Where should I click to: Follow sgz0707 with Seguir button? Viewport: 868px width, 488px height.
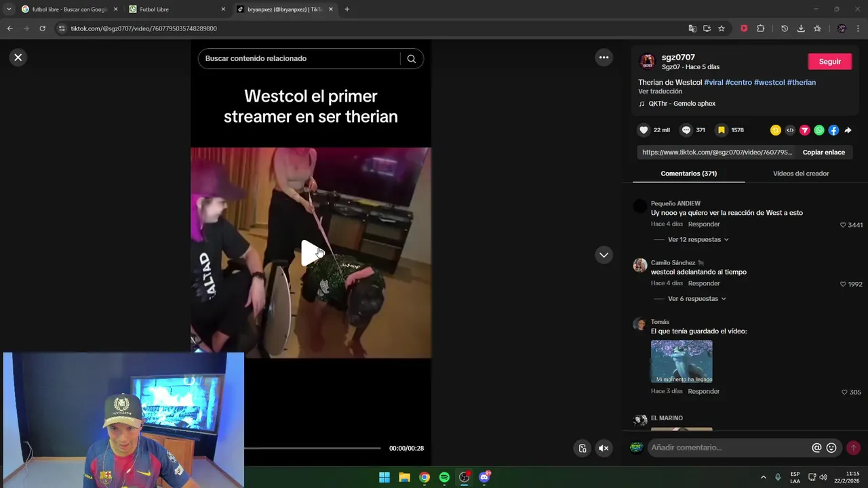[x=830, y=62]
